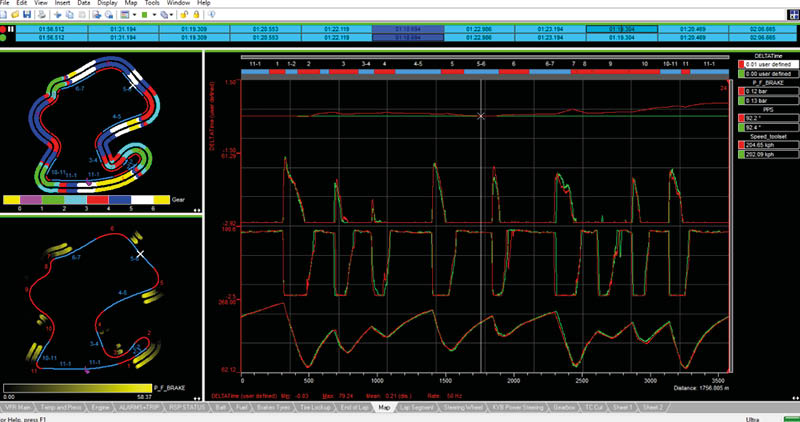Switch to the Gearbox tab
This screenshot has width=800, height=422.
pos(564,407)
